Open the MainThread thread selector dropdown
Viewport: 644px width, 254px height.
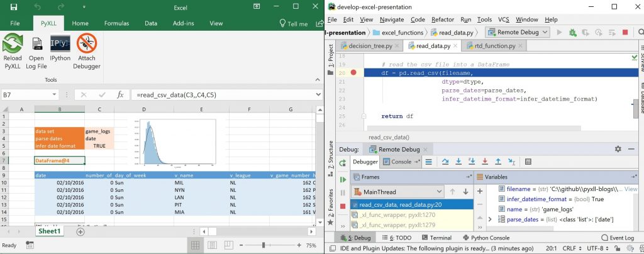[x=397, y=192]
